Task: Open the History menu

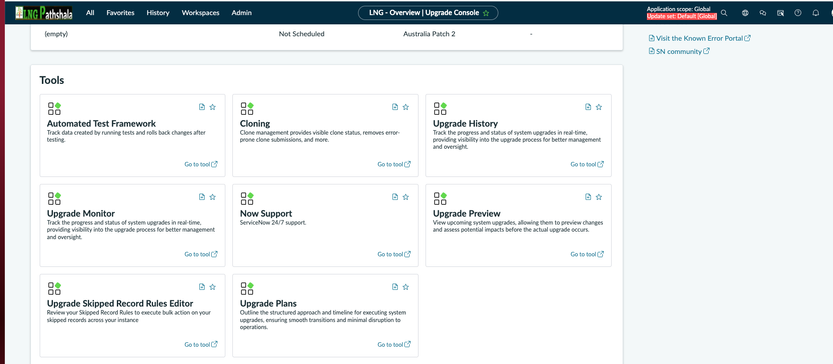Action: tap(158, 13)
